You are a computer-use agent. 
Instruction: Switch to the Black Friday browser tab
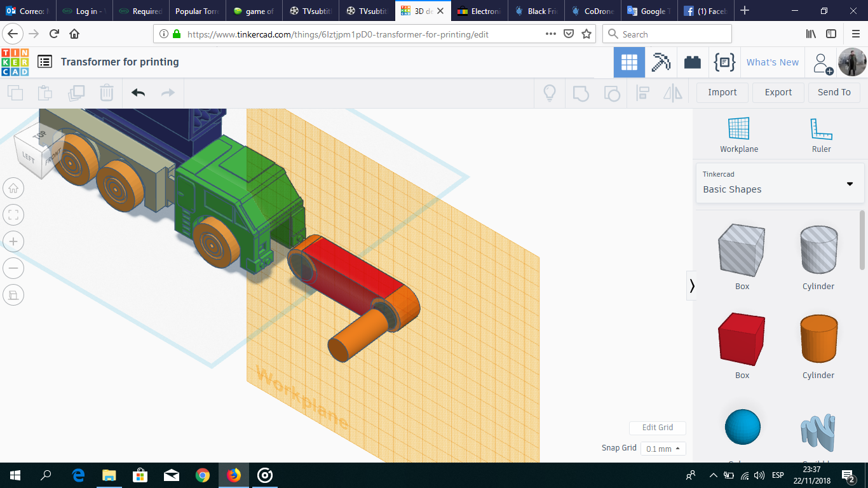point(537,11)
